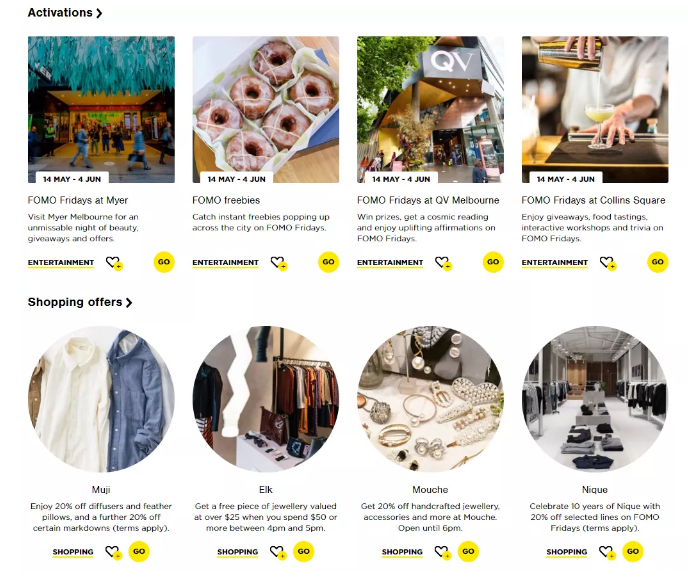688x580 pixels.
Task: Favourite the FOMO Fridays at Myer heart icon
Action: tap(114, 263)
